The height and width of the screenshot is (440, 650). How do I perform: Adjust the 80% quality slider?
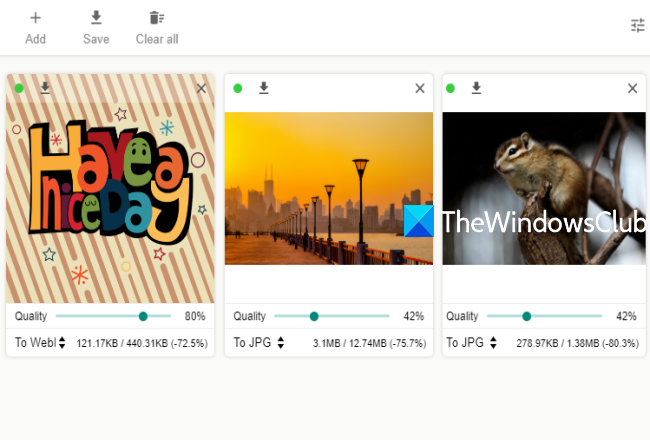tap(113, 316)
